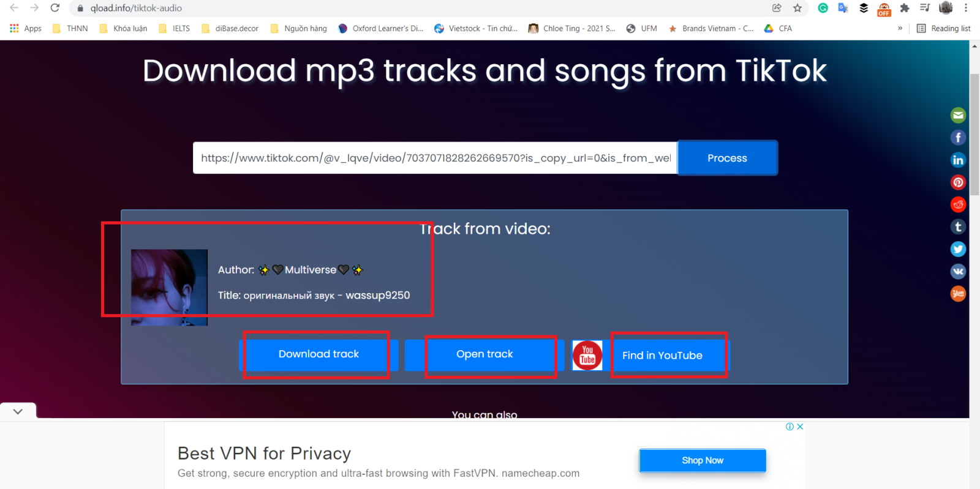
Task: Click the TikTok URL input field
Action: click(435, 158)
